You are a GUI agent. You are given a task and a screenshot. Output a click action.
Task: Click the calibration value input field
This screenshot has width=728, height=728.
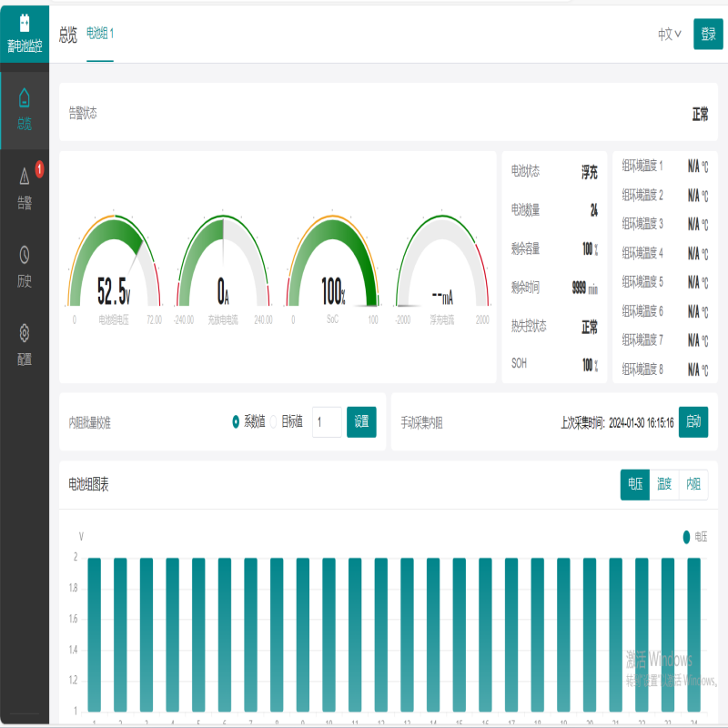pos(327,422)
